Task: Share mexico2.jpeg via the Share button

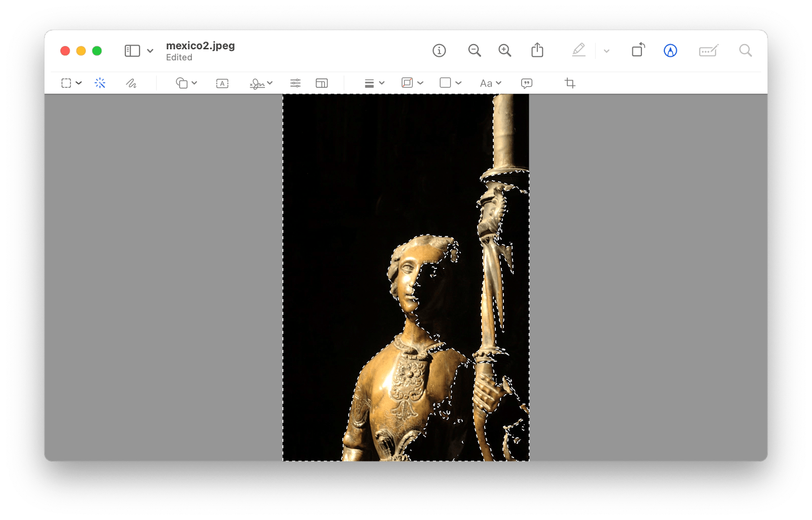Action: click(x=537, y=50)
